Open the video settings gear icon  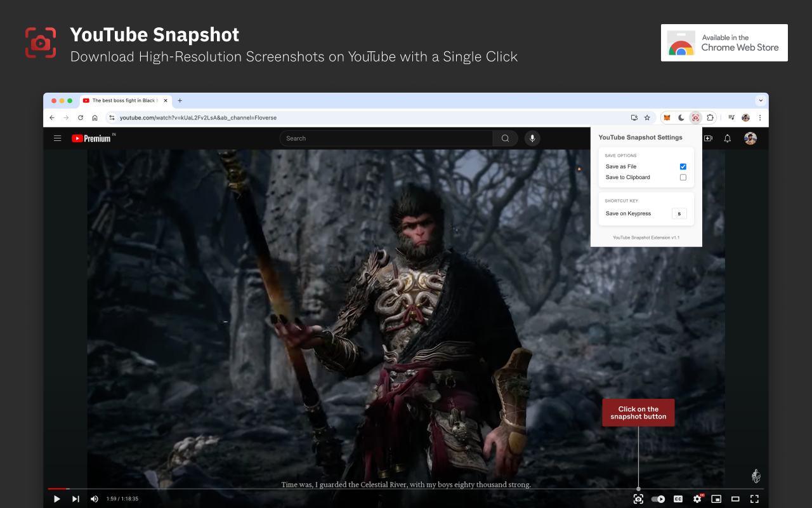[x=697, y=499]
